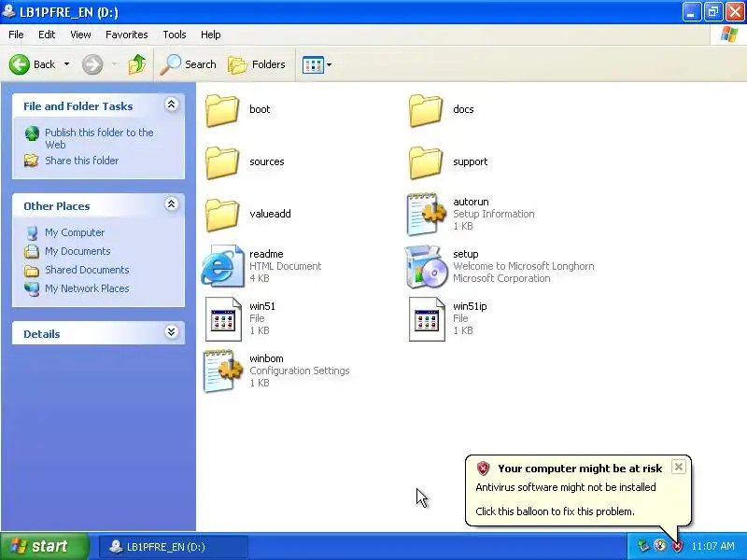Screen dimensions: 747x560
Task: Click the 'File and Folder Tasks' heading
Action: tap(78, 106)
